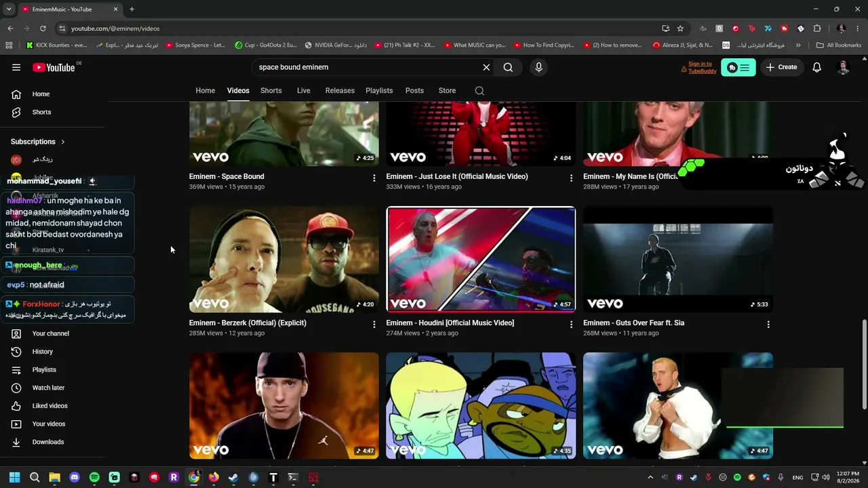Click Sign in to TubeBuddy link
The width and height of the screenshot is (868, 488).
click(703, 67)
